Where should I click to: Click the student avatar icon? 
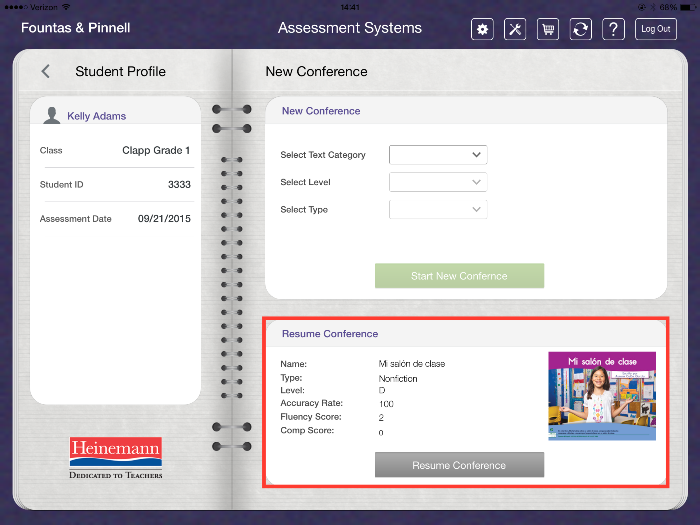[x=52, y=115]
